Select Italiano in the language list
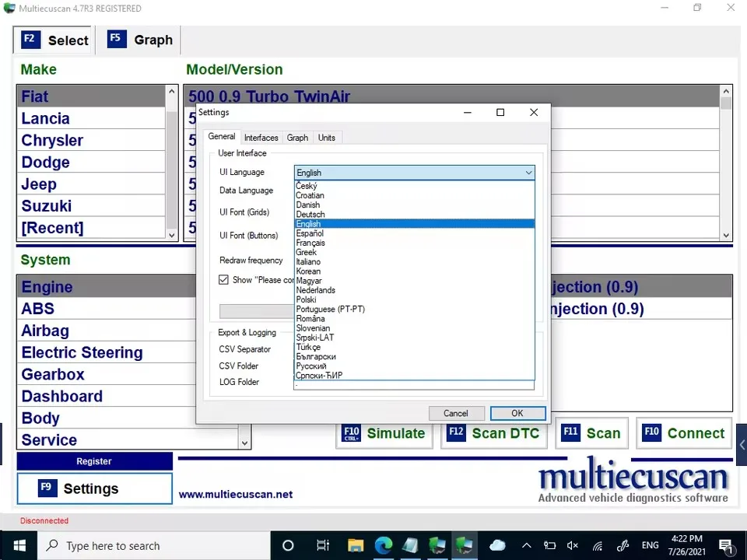This screenshot has height=560, width=747. pos(308,262)
